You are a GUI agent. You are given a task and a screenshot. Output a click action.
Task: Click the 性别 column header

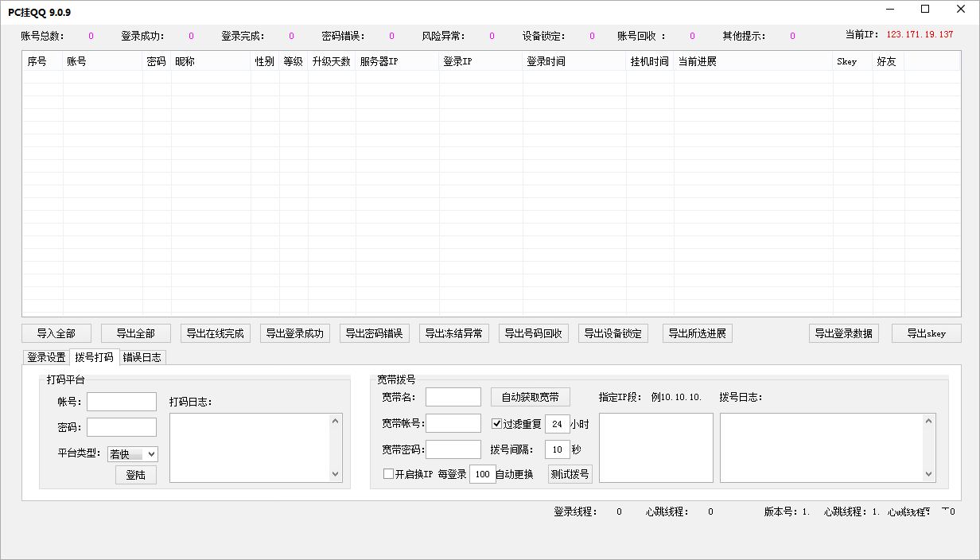pyautogui.click(x=265, y=61)
